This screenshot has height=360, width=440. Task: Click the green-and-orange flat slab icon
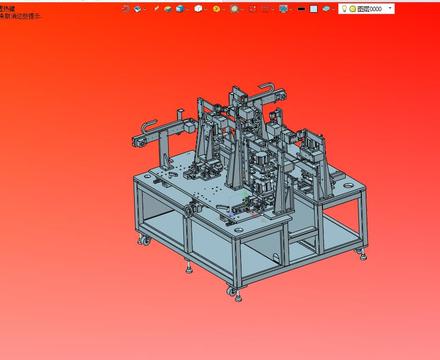pos(168,9)
